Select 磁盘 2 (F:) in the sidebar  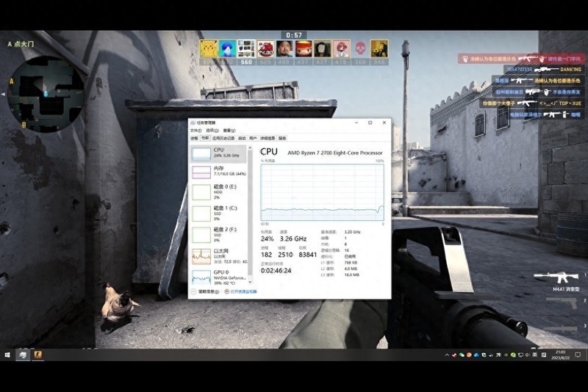click(218, 235)
